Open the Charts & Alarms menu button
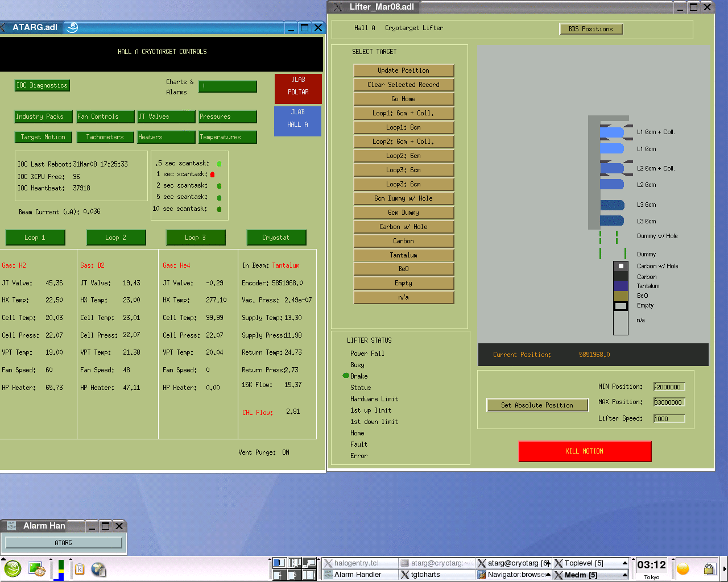The width and height of the screenshot is (728, 582). click(x=227, y=86)
